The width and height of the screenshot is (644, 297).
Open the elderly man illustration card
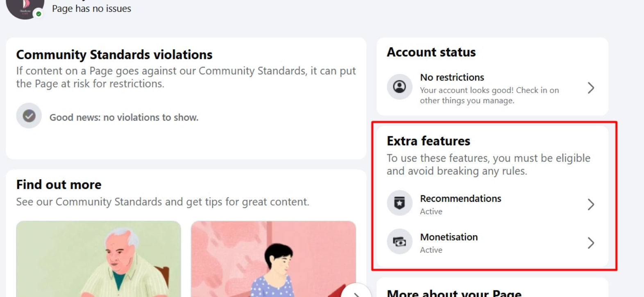click(x=98, y=259)
